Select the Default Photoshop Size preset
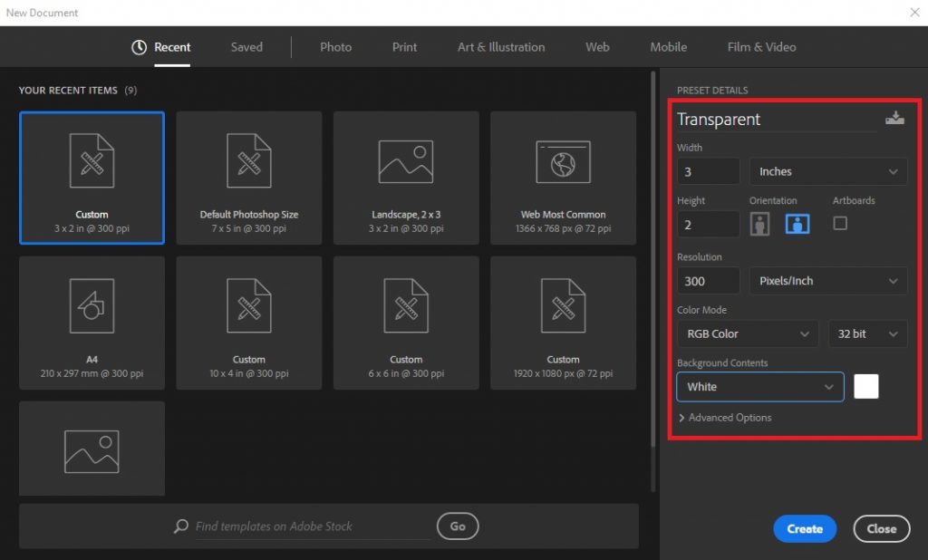This screenshot has width=928, height=560. pos(248,178)
